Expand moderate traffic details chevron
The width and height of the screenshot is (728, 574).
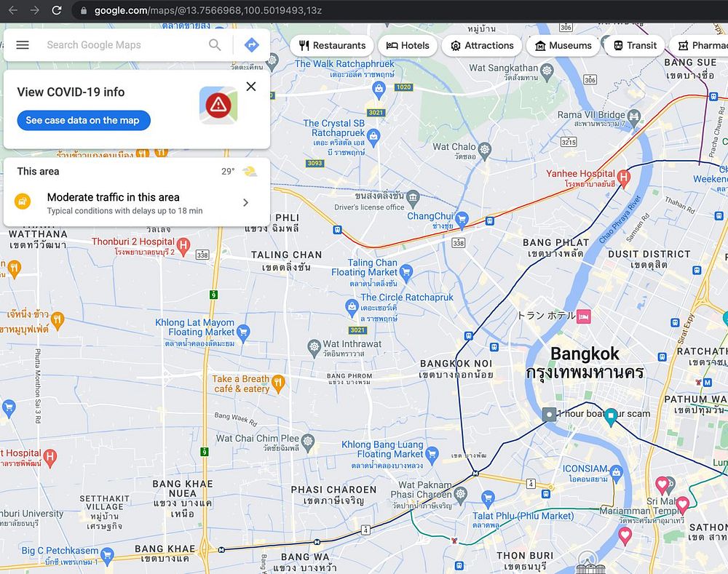tap(245, 203)
